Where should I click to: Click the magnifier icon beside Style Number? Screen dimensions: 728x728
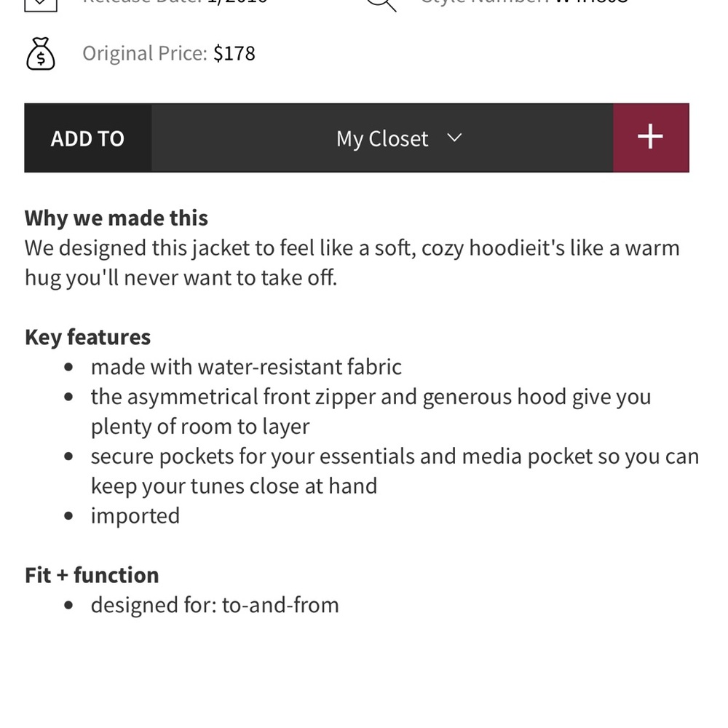click(381, 4)
